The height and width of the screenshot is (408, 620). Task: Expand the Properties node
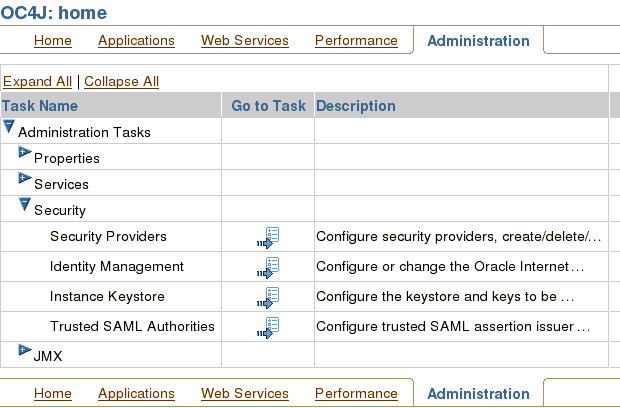[x=25, y=153]
